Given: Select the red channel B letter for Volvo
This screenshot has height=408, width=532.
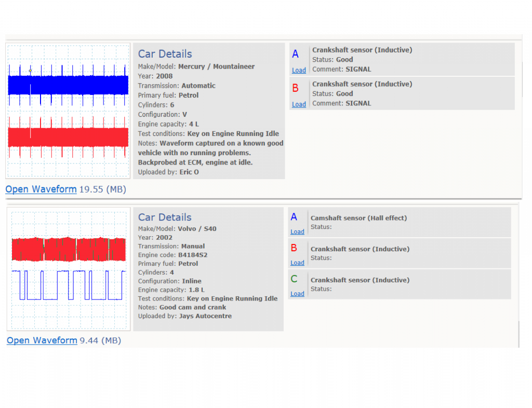Looking at the screenshot, I should [x=294, y=248].
